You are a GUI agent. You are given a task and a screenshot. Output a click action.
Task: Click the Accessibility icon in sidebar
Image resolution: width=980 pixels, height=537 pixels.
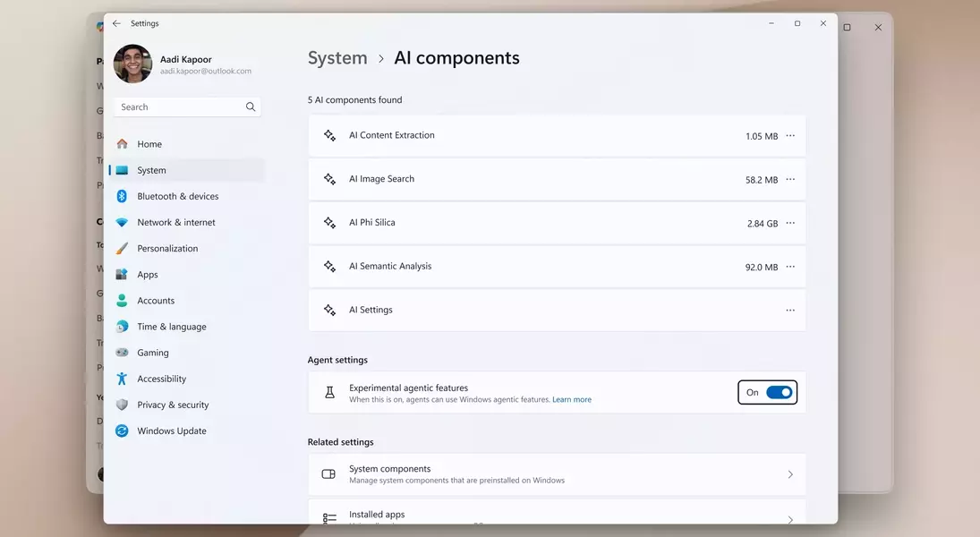pyautogui.click(x=122, y=379)
